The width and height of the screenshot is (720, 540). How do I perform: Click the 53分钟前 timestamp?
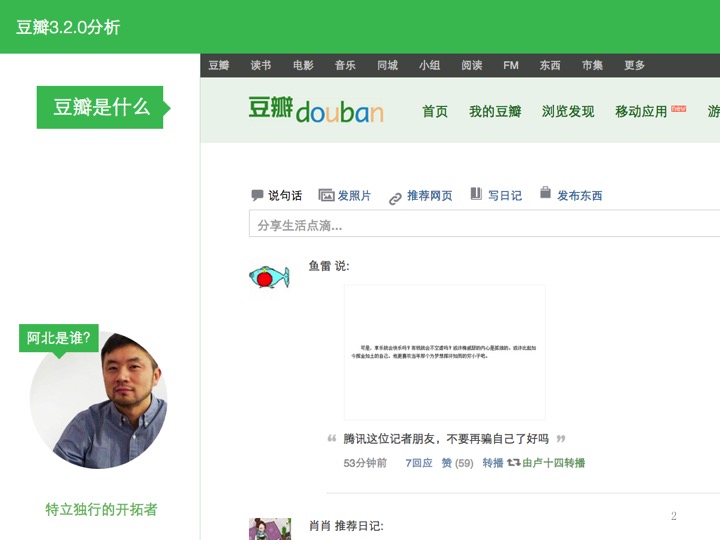pos(365,463)
